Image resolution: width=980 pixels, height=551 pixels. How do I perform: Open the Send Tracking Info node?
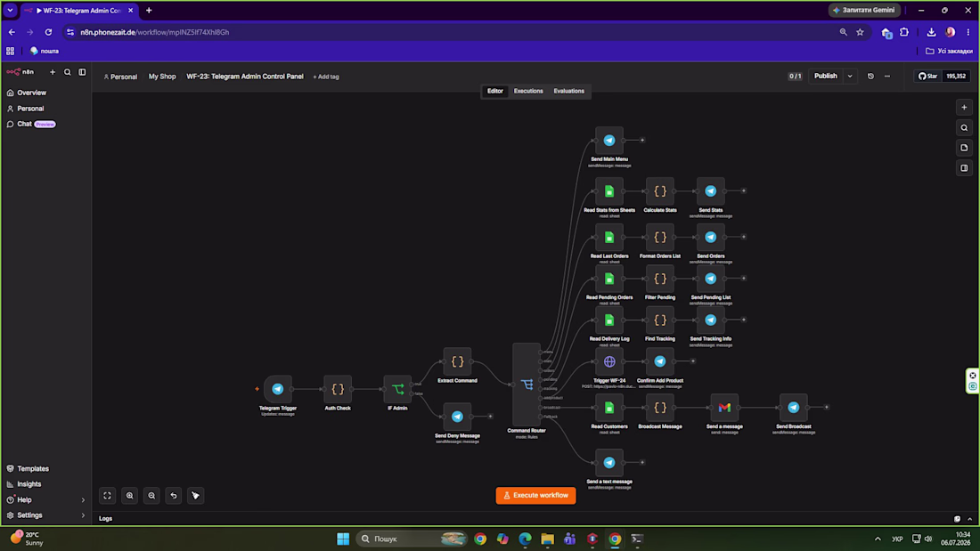(x=711, y=320)
